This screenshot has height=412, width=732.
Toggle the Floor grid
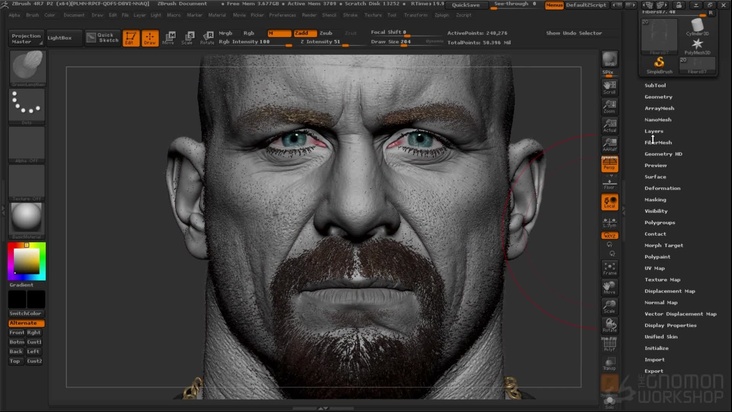pos(609,184)
